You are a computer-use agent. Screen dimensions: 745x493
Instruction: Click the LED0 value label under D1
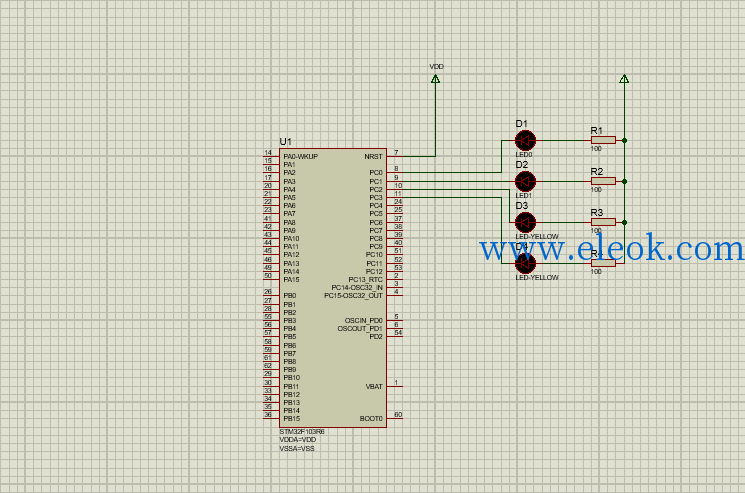pos(524,155)
